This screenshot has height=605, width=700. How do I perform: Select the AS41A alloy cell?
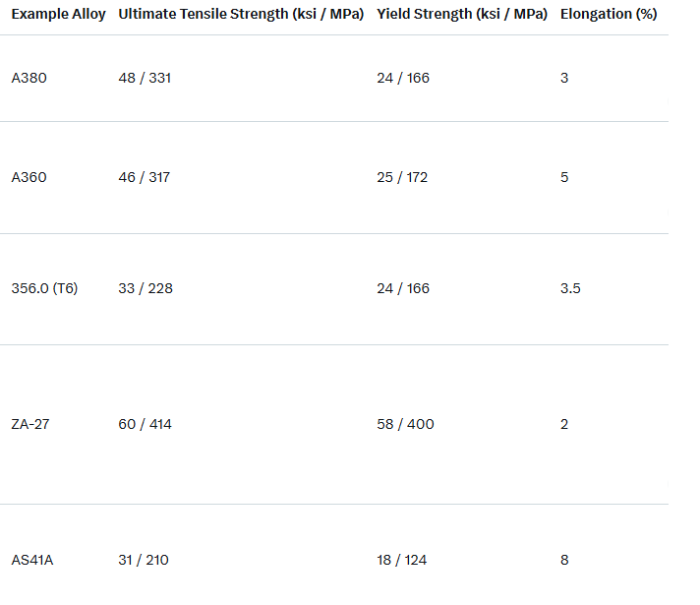[x=32, y=560]
